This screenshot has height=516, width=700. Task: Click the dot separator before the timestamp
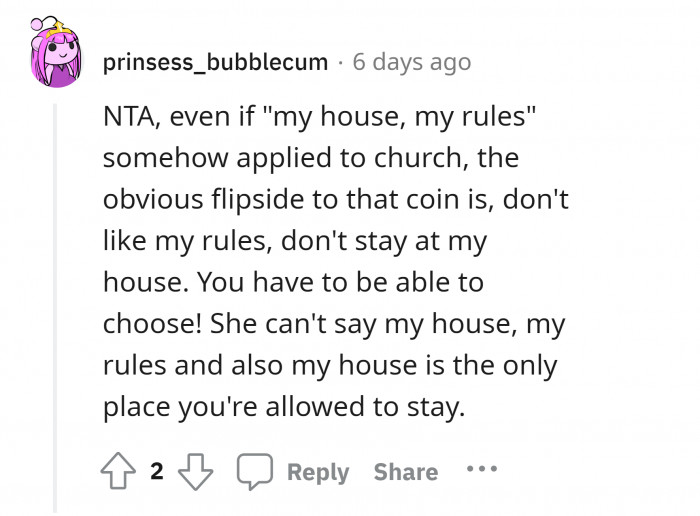(340, 62)
